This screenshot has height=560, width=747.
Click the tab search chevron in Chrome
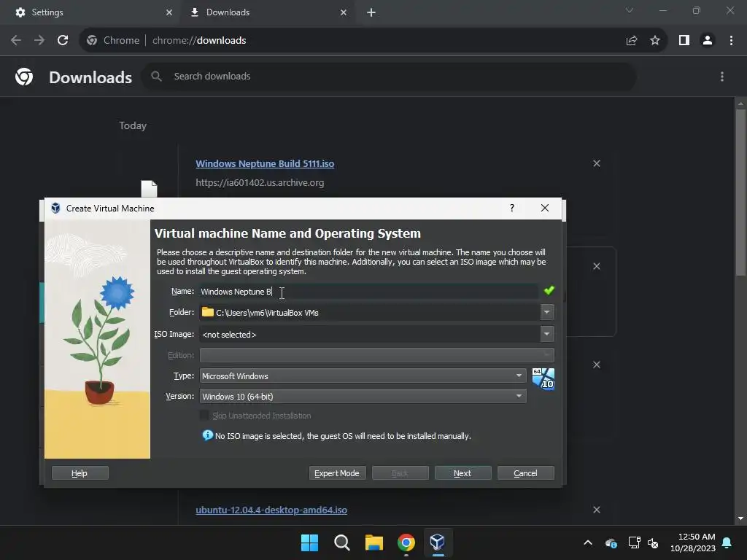coord(630,10)
